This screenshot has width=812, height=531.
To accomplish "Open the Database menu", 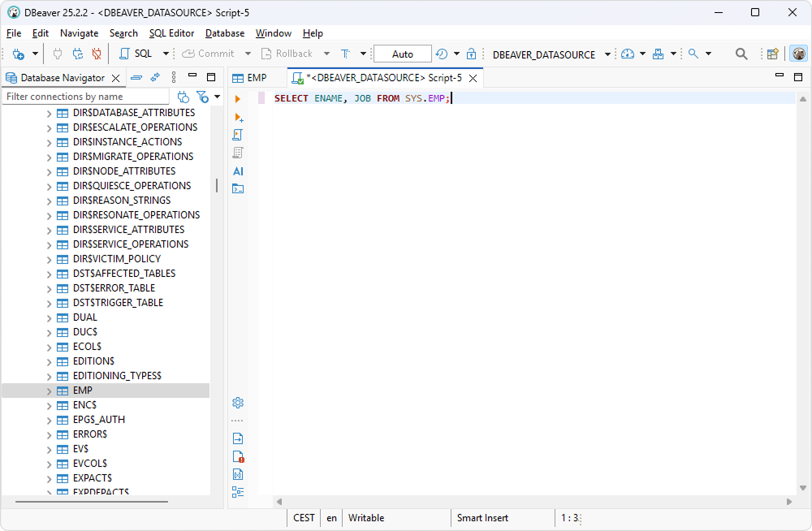I will [224, 33].
